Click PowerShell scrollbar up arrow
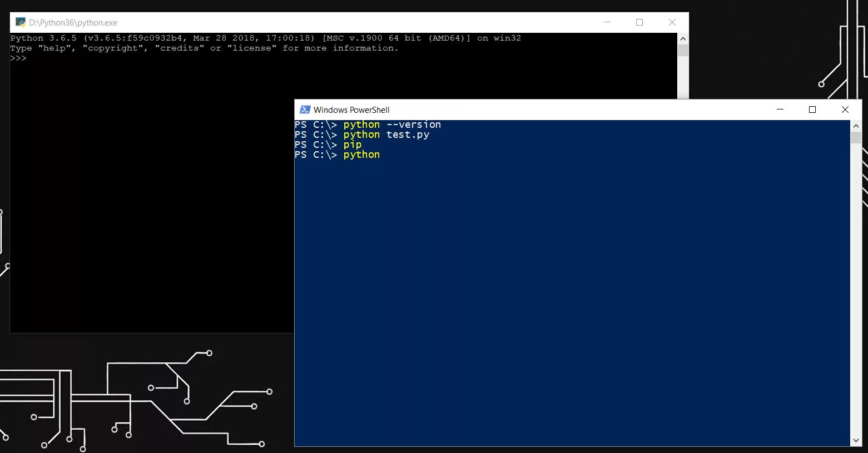 coord(856,126)
